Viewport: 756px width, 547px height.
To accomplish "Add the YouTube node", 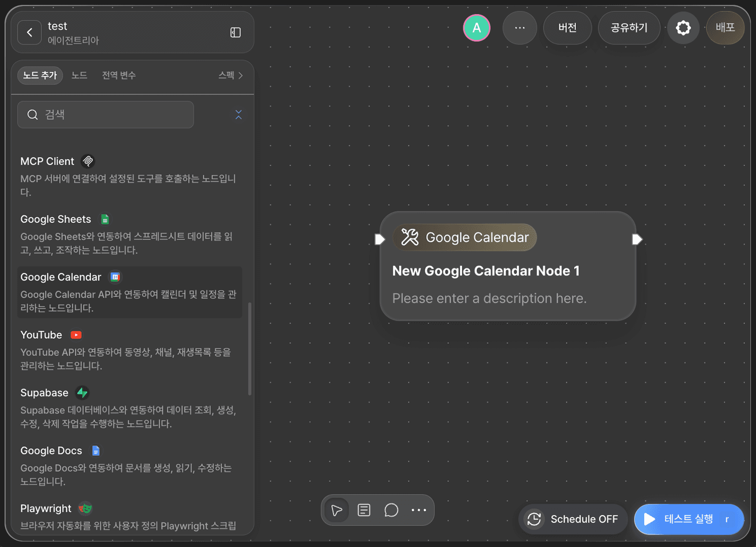I will [129, 350].
